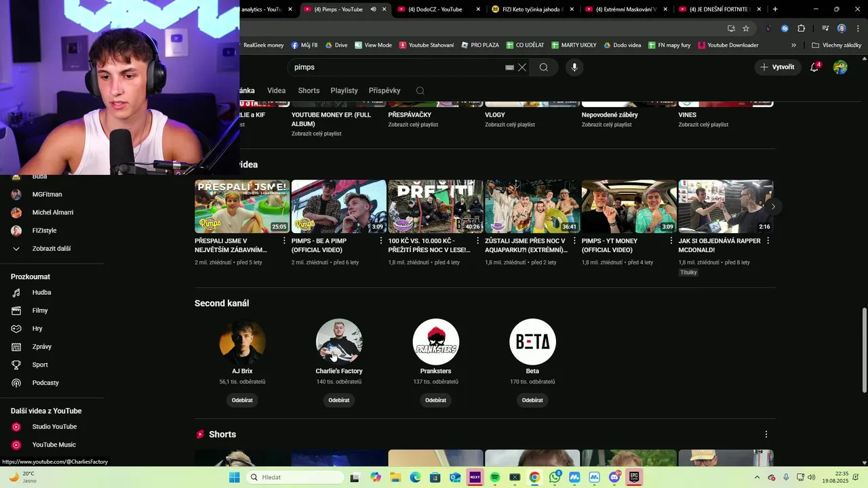Viewport: 868px width, 488px height.
Task: Open the on-screen keyboard icon in search box
Action: click(509, 67)
